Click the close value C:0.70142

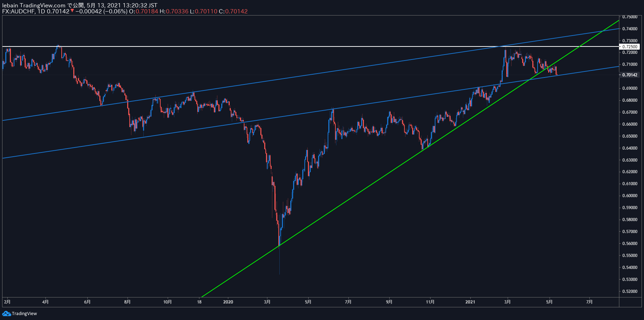[x=233, y=11]
